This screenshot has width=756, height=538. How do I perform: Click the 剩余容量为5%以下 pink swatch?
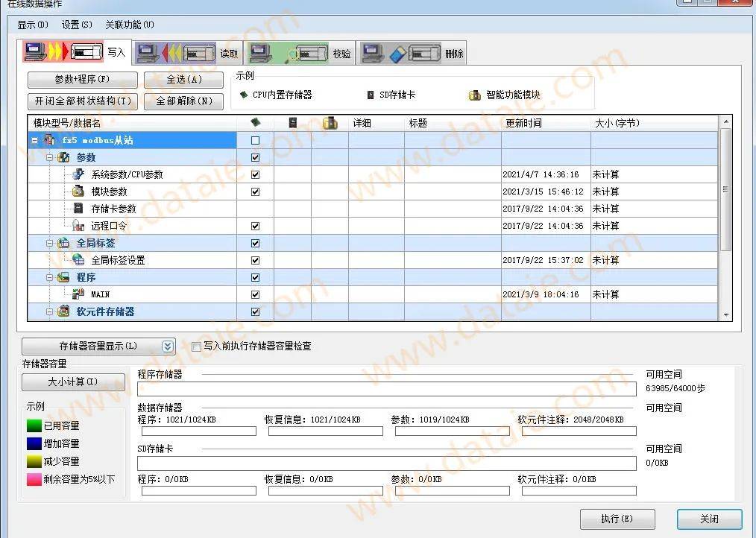[x=34, y=479]
